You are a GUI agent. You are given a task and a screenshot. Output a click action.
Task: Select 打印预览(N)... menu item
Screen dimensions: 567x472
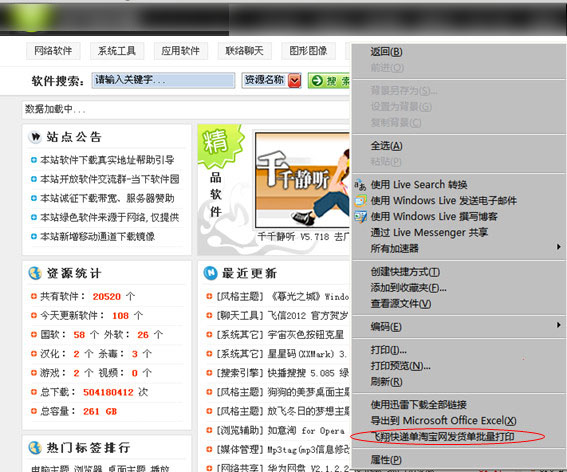tap(400, 366)
